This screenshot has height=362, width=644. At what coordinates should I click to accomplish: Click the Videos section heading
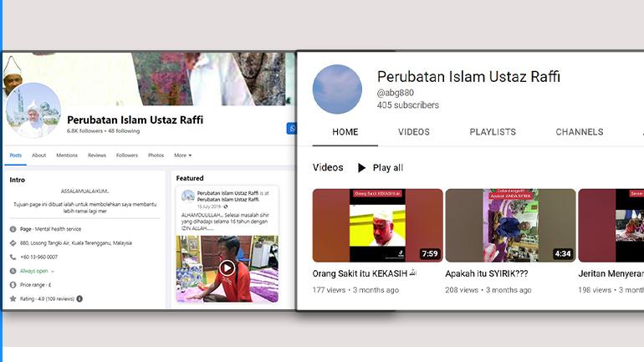[x=328, y=167]
